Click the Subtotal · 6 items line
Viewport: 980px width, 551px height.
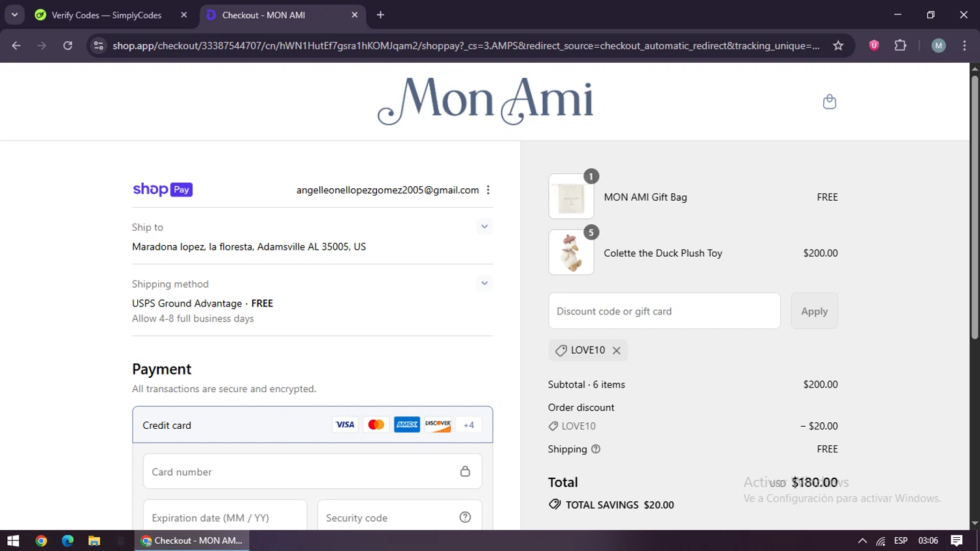693,384
